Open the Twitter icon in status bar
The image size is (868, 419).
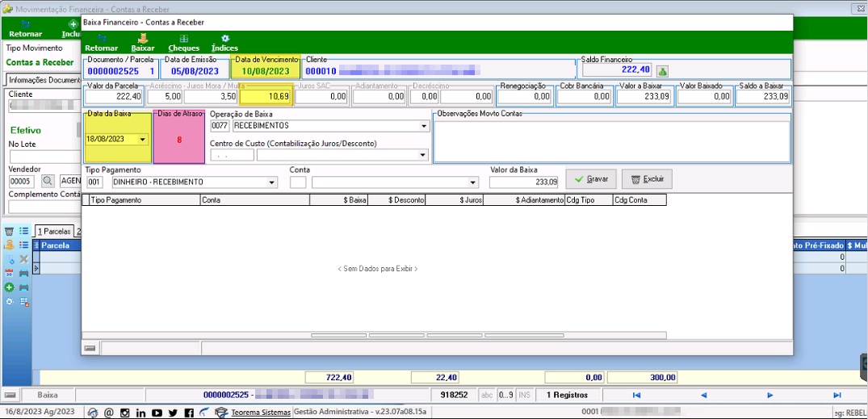[x=173, y=413]
